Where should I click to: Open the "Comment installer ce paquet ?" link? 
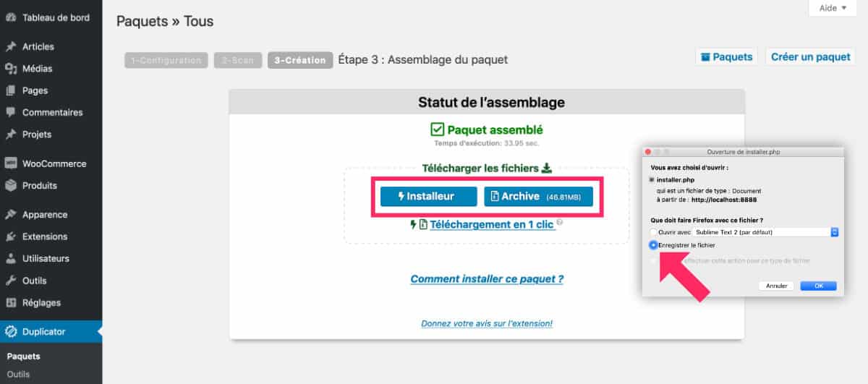(487, 278)
